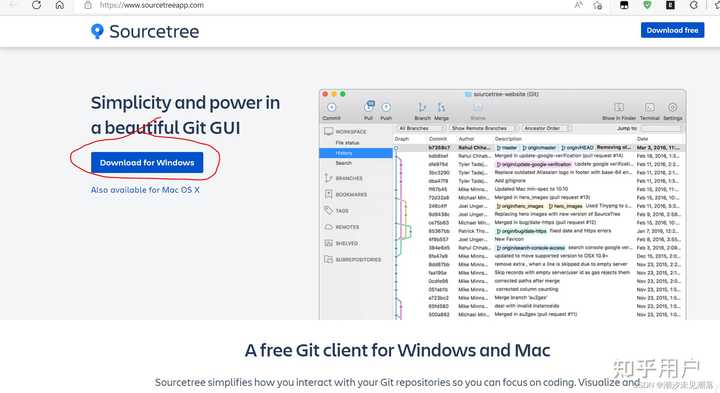Click Download for Windows button
The image size is (720, 393).
pos(147,163)
